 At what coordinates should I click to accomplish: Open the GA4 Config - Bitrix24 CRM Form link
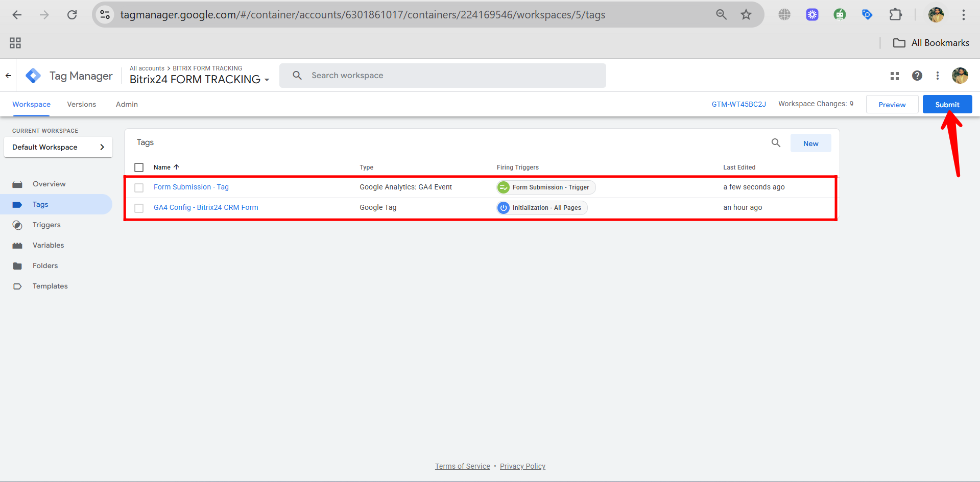click(206, 208)
